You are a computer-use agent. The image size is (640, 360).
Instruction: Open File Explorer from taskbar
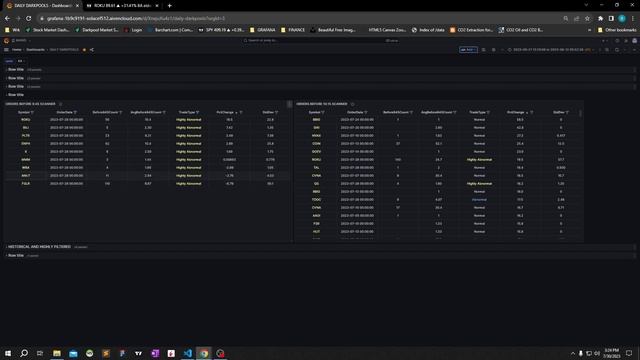(x=57, y=353)
